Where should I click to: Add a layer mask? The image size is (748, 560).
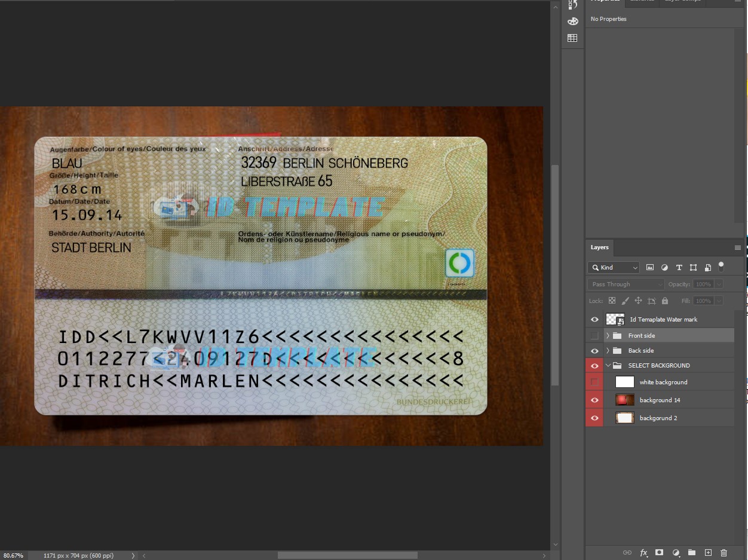pos(660,553)
